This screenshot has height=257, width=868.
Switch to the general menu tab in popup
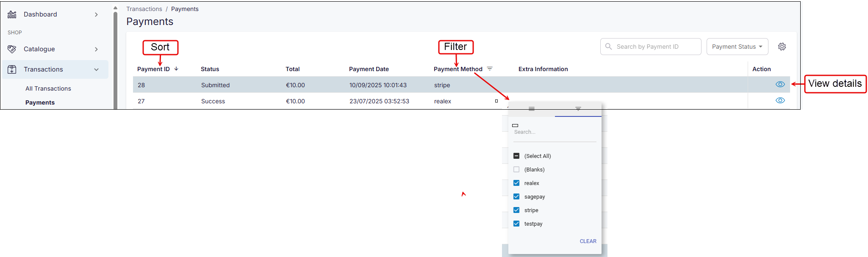[x=531, y=109]
